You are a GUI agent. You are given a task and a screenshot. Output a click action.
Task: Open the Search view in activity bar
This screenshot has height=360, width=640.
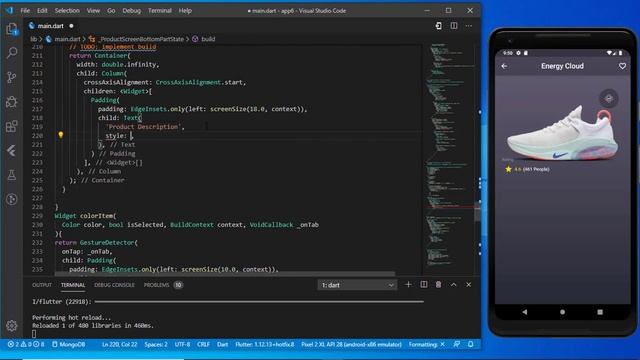pos(12,53)
